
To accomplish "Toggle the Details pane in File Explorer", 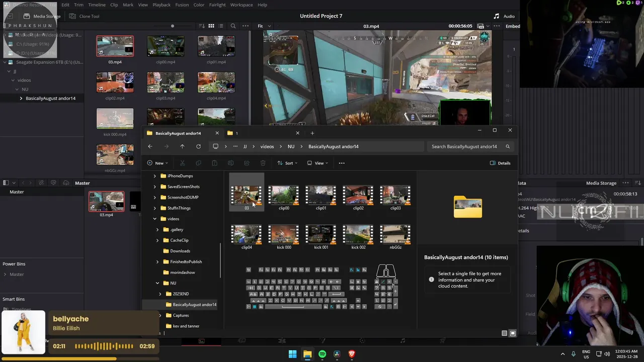I will pyautogui.click(x=500, y=163).
